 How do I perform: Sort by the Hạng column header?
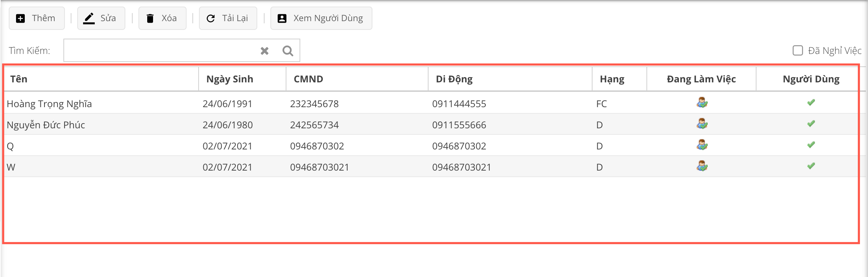(x=612, y=79)
